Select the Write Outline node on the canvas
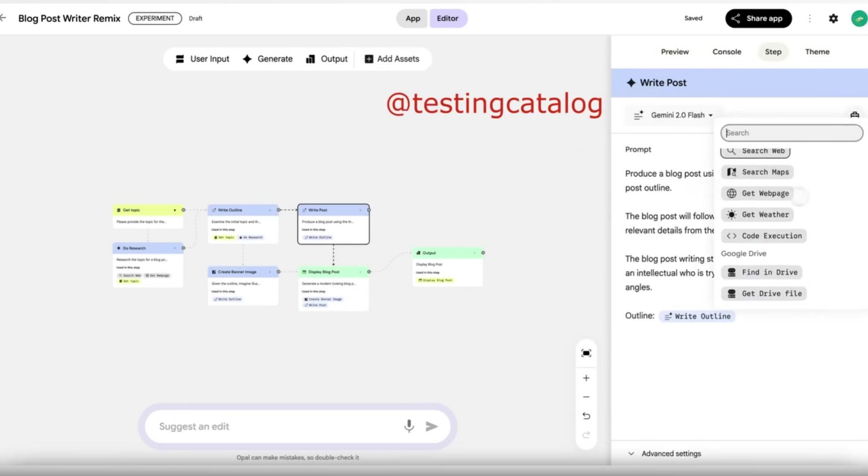The height and width of the screenshot is (476, 868). pyautogui.click(x=243, y=224)
